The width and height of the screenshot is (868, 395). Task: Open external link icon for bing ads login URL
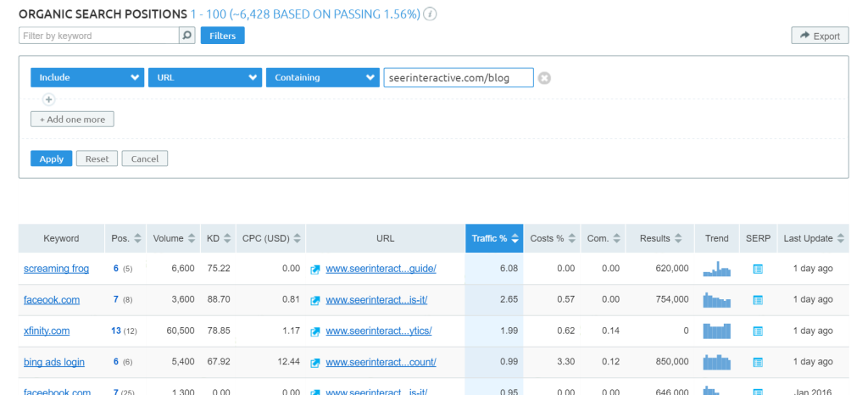(315, 363)
